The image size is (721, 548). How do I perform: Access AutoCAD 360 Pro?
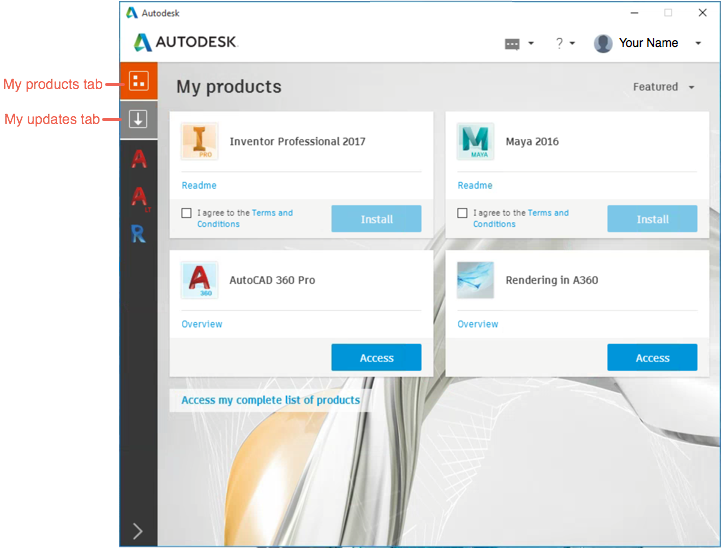376,358
